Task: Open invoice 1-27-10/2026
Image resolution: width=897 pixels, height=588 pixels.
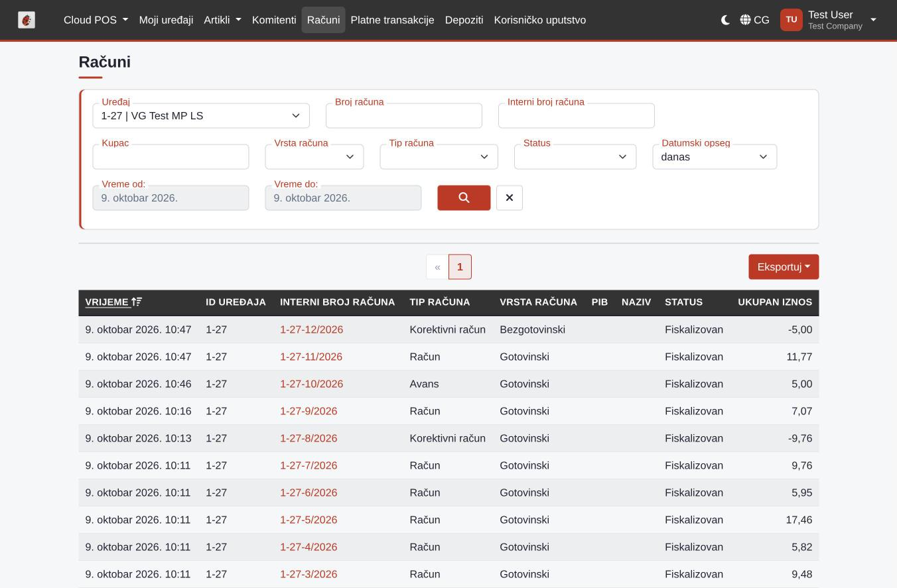Action: click(311, 384)
